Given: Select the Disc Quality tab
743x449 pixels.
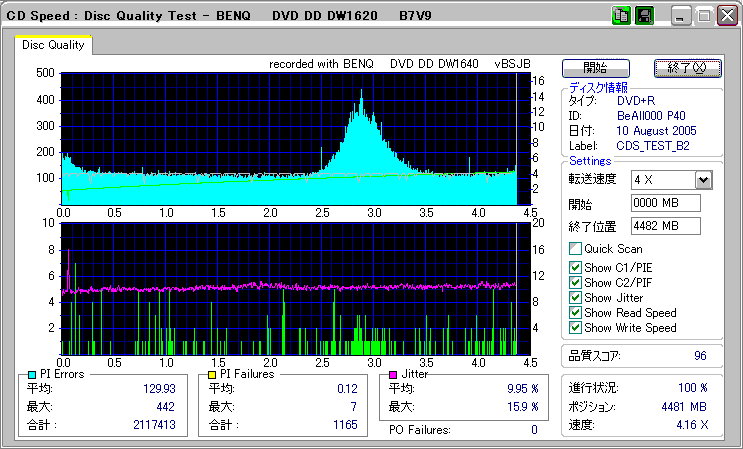Looking at the screenshot, I should 53,45.
